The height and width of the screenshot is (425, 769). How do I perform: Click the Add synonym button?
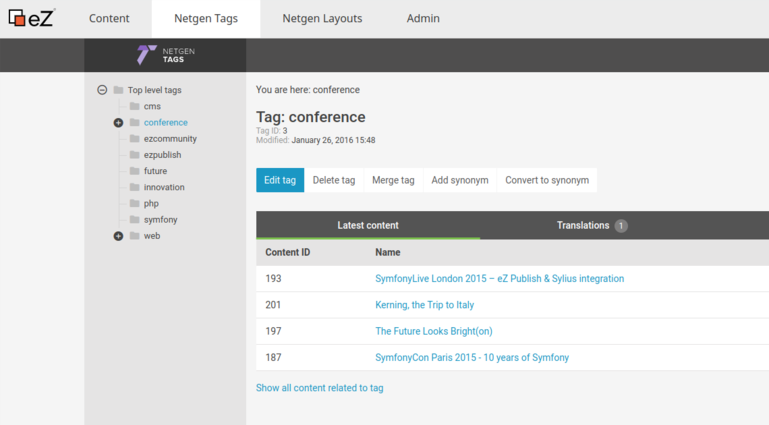point(460,180)
